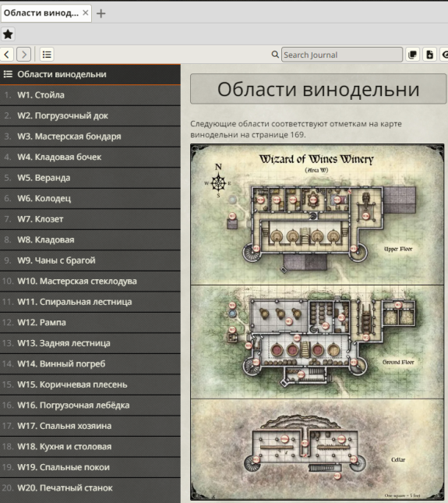Select W3. Мастерская бондаря entry
This screenshot has width=448, height=503.
pos(90,136)
